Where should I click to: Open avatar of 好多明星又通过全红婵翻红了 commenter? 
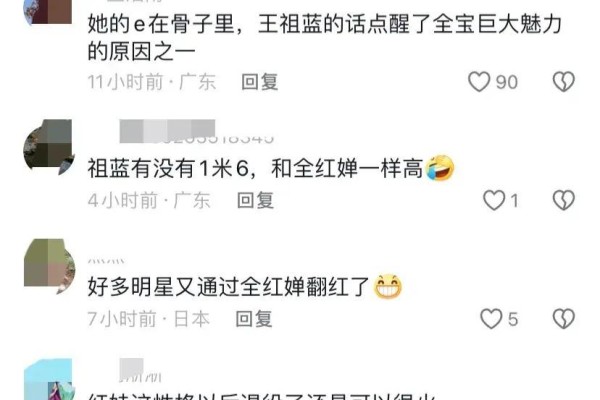tap(49, 266)
